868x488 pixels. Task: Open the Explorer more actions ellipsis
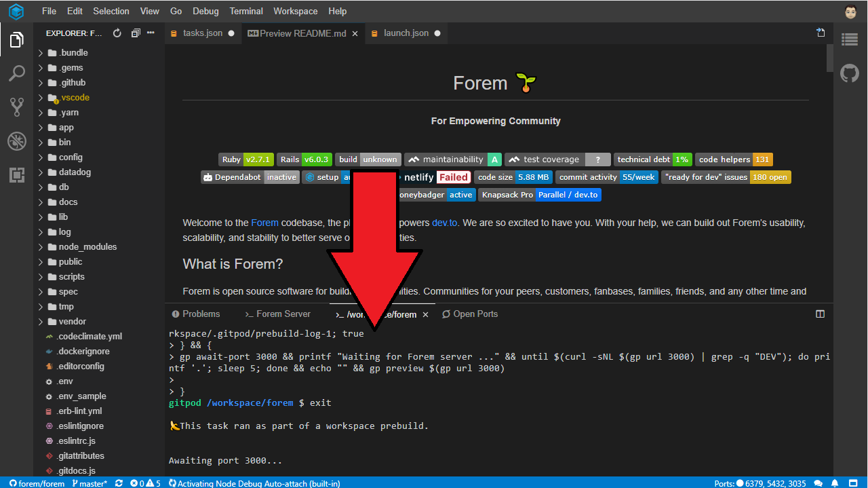[x=151, y=33]
